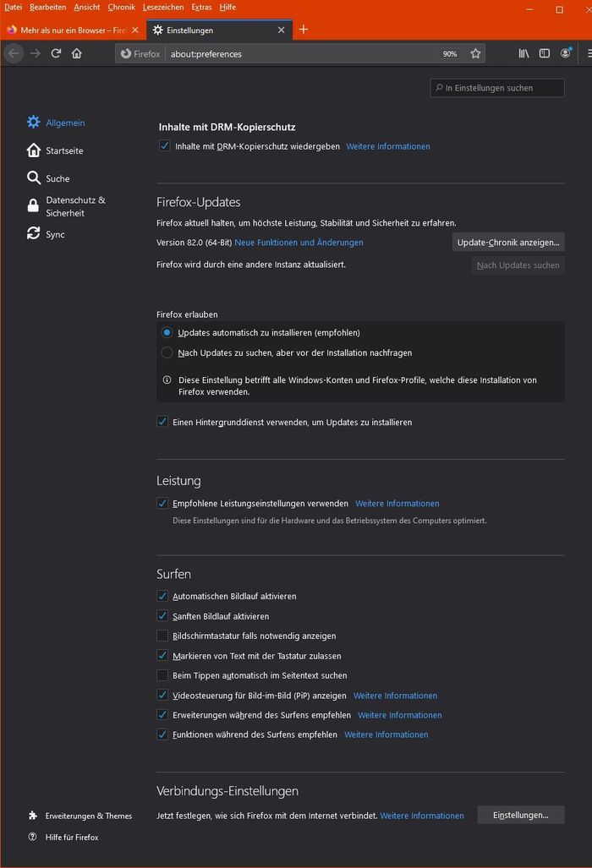Click the Home icon in the toolbar
592x868 pixels.
click(x=76, y=52)
